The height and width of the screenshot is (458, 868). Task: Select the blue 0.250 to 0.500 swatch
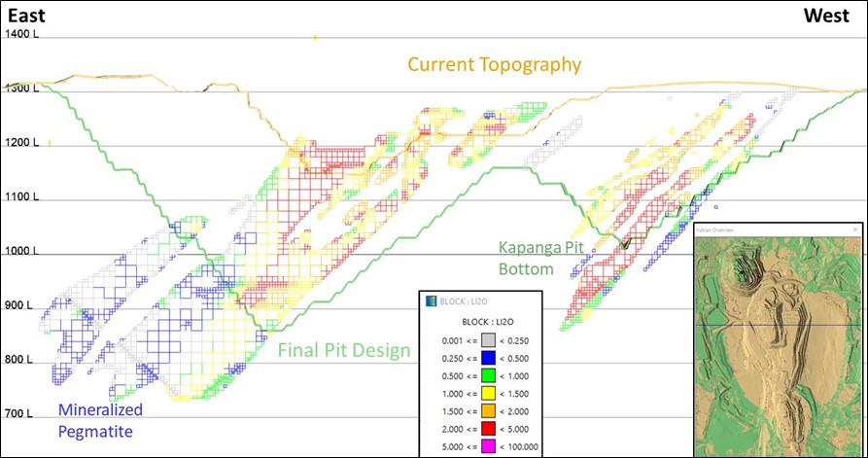488,358
